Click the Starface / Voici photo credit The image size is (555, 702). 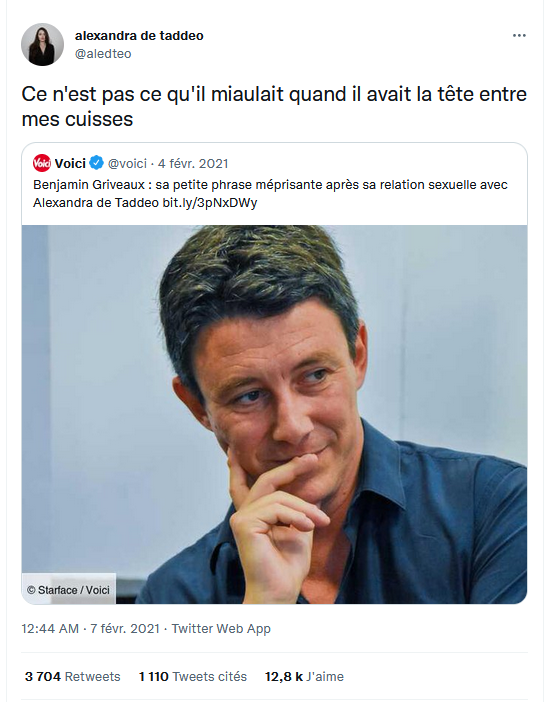(69, 590)
